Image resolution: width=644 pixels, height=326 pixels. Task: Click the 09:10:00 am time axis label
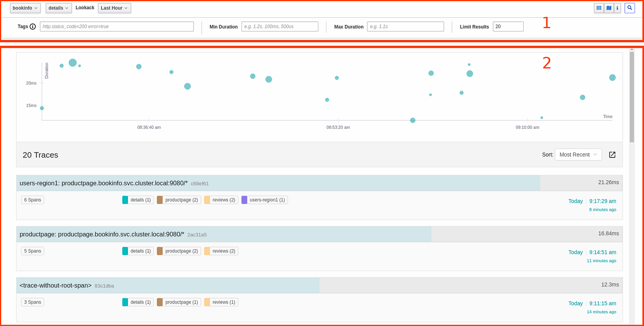click(x=527, y=127)
